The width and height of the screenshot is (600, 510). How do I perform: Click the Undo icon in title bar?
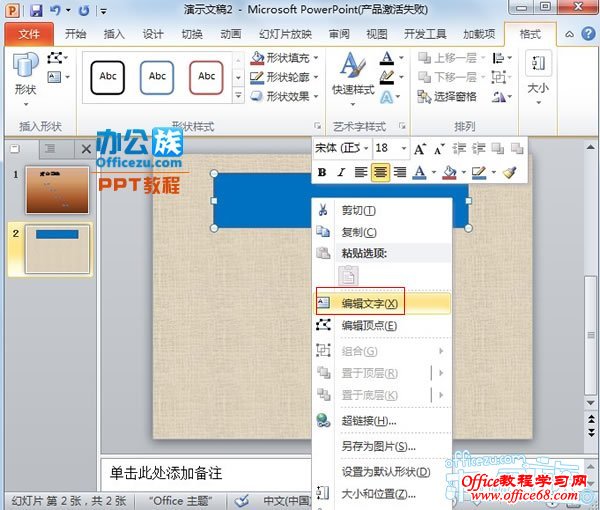click(57, 10)
